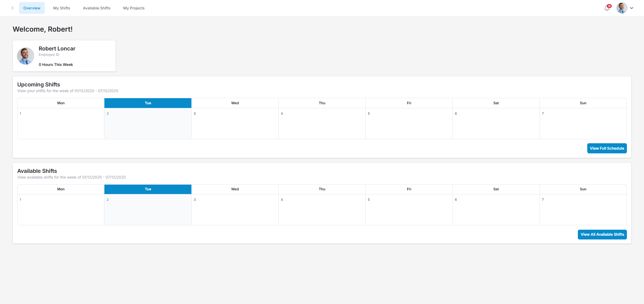Open the notifications bell
644x304 pixels.
coord(607,8)
